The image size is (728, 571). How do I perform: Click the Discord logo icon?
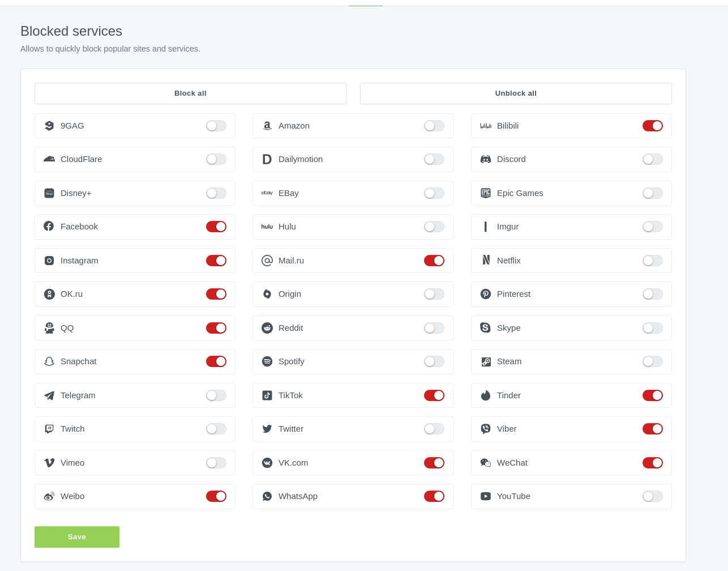pyautogui.click(x=486, y=159)
